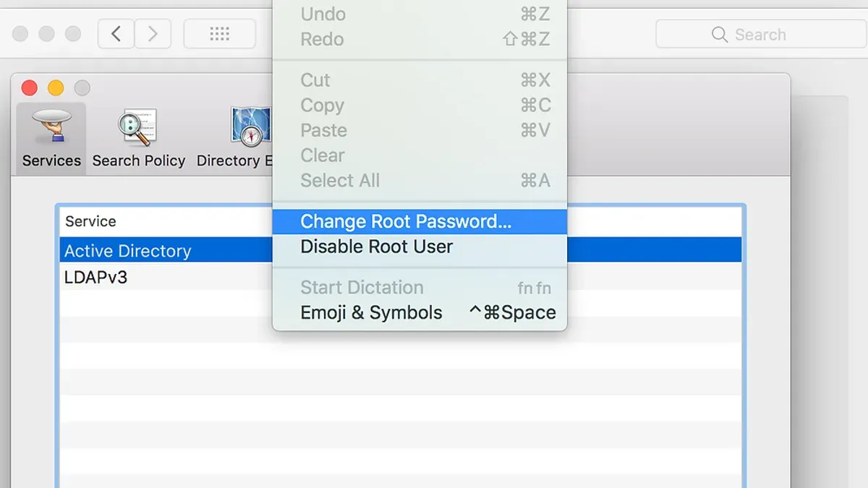The image size is (868, 488).
Task: Click the Cut menu item
Action: 420,80
